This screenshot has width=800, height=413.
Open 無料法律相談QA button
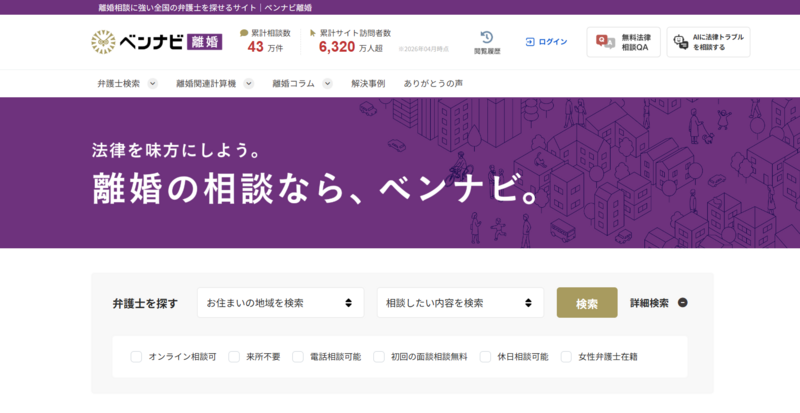click(623, 42)
